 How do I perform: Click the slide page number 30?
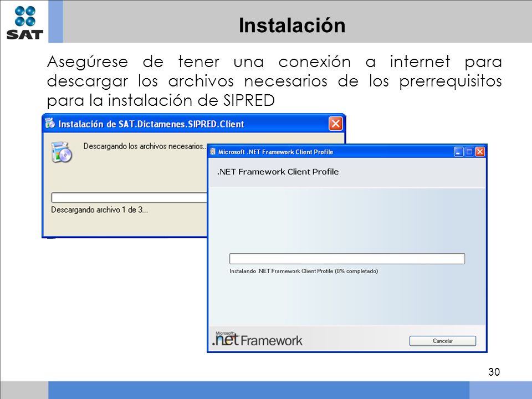click(x=494, y=372)
